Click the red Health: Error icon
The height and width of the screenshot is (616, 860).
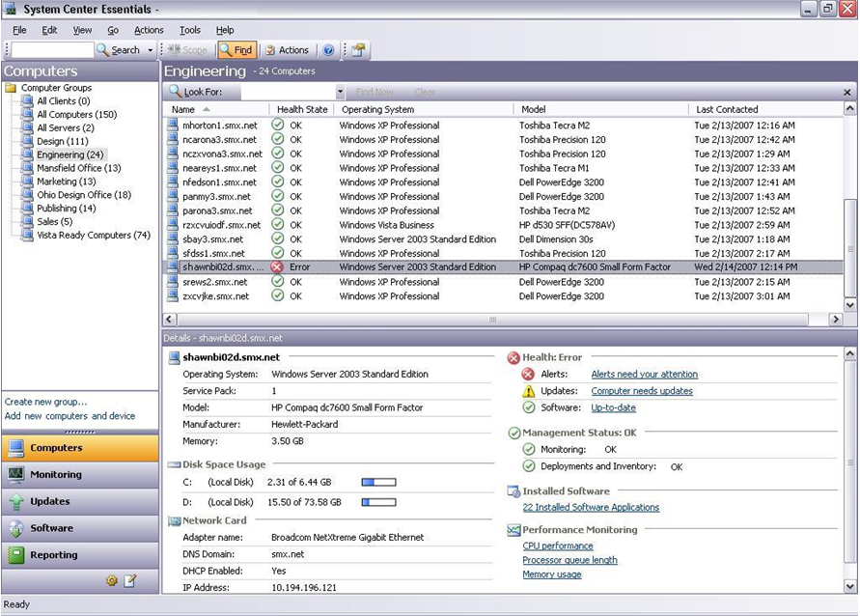click(513, 358)
